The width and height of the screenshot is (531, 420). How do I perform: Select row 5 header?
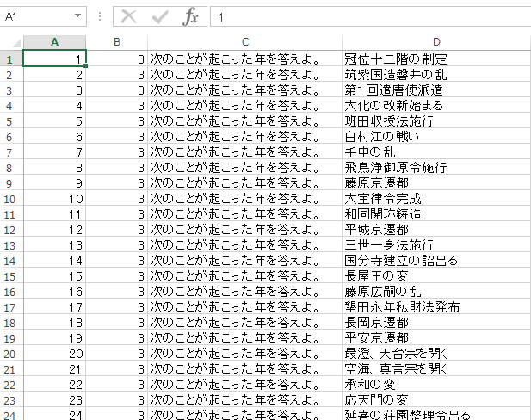[x=10, y=121]
